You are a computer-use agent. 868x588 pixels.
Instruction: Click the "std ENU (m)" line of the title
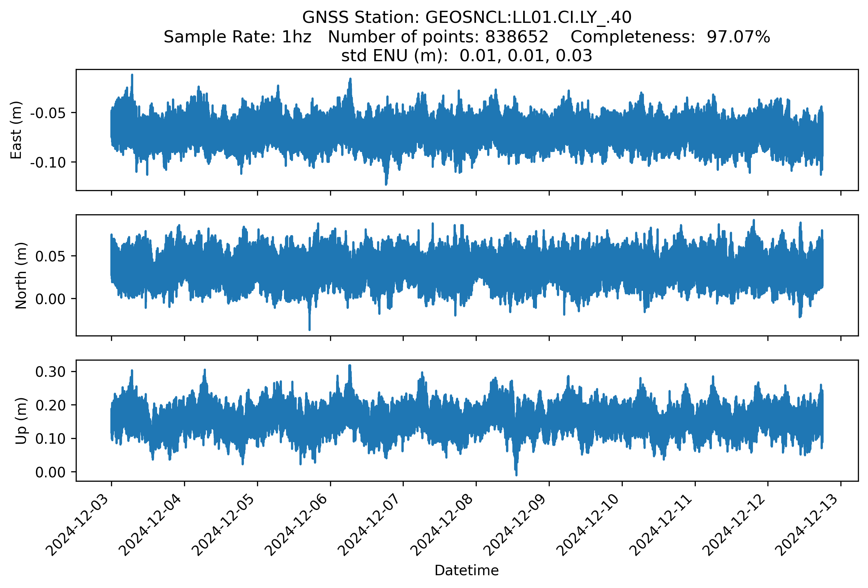pos(467,56)
